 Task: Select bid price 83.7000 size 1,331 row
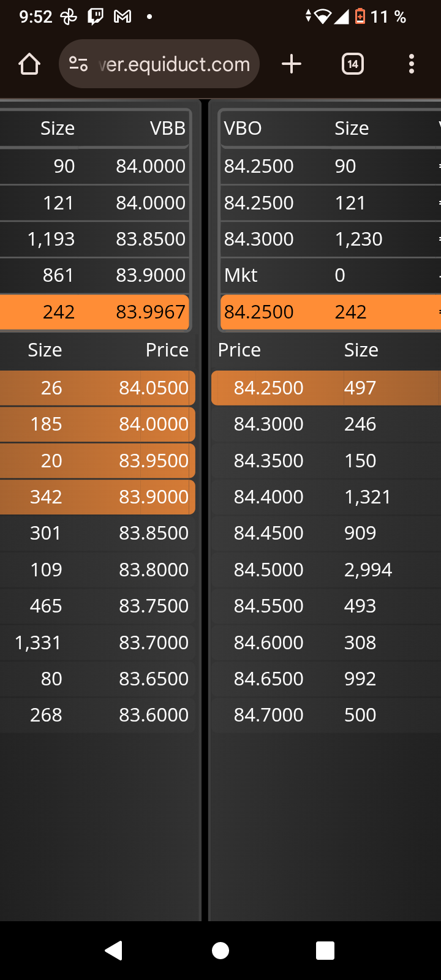(x=97, y=643)
